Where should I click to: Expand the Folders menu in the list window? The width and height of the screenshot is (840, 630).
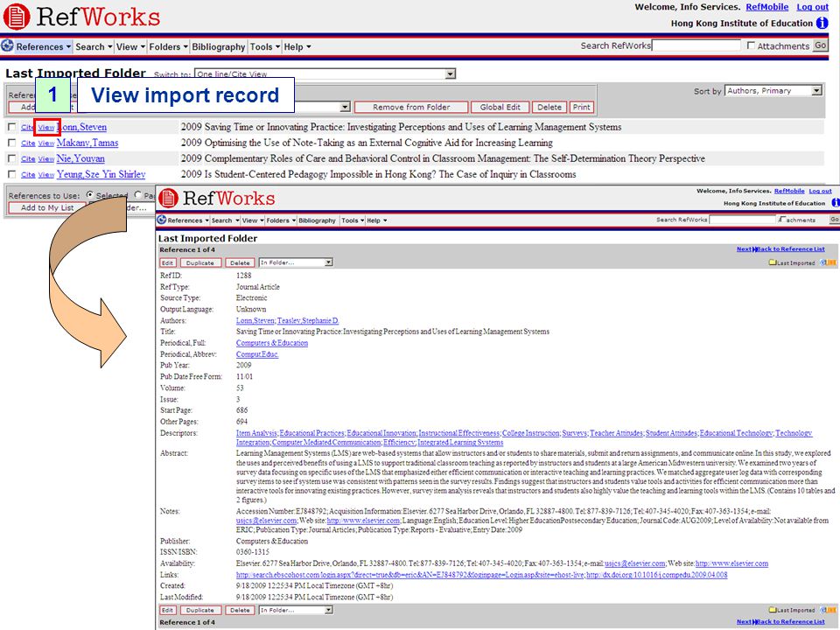(x=168, y=46)
